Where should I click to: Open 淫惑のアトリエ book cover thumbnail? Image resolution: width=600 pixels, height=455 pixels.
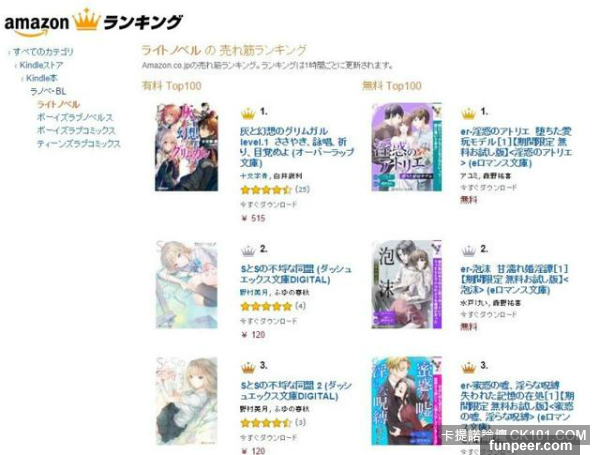tap(407, 147)
